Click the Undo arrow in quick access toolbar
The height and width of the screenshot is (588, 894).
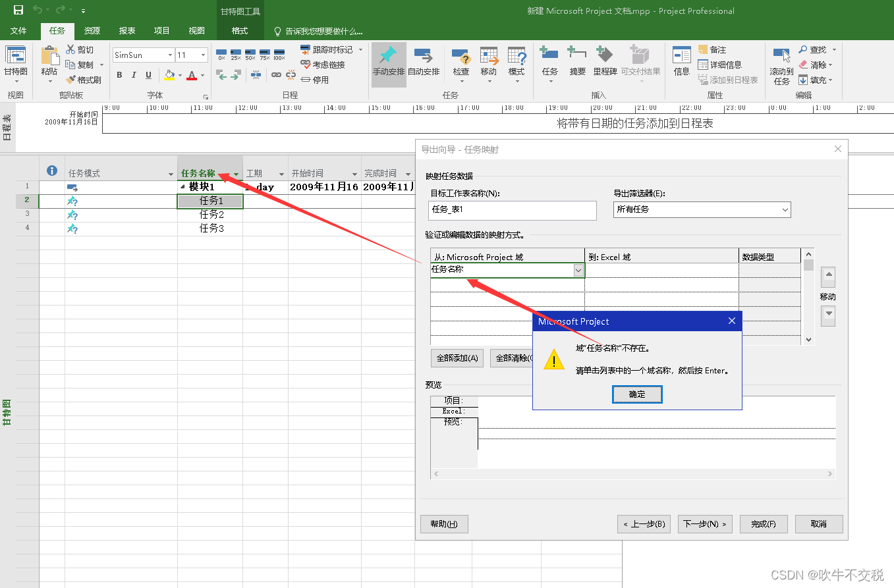click(38, 10)
